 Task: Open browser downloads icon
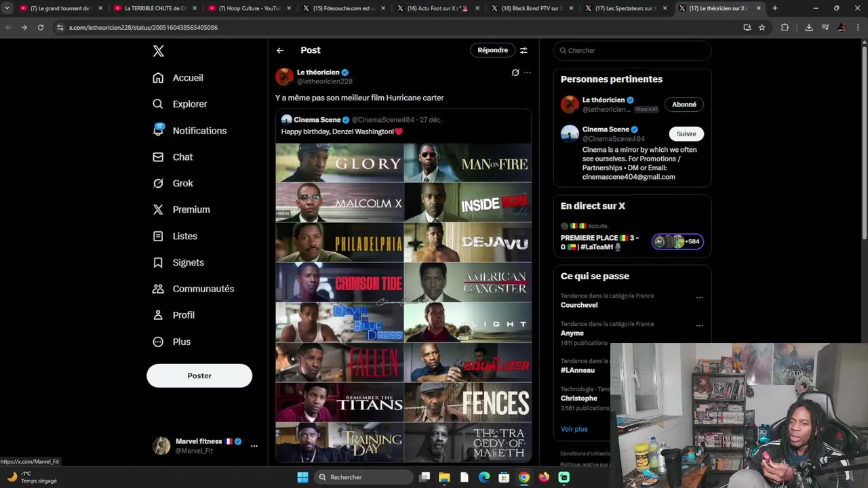point(809,27)
